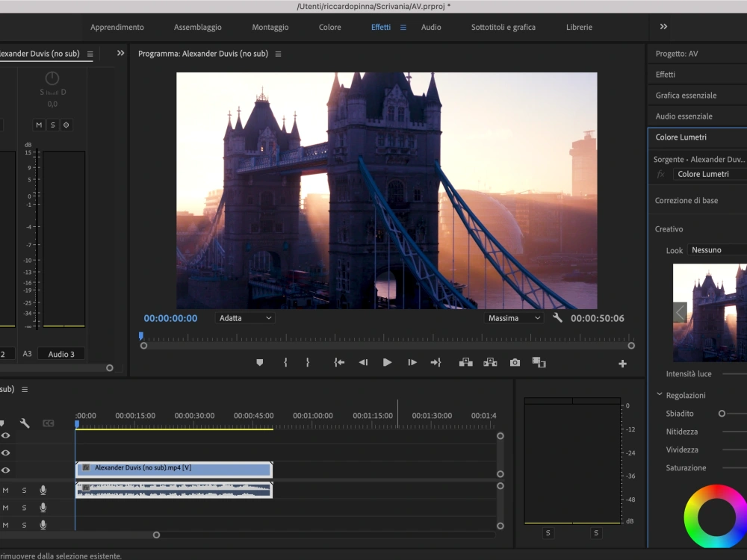Enable voice-over record on first audio track

[43, 490]
